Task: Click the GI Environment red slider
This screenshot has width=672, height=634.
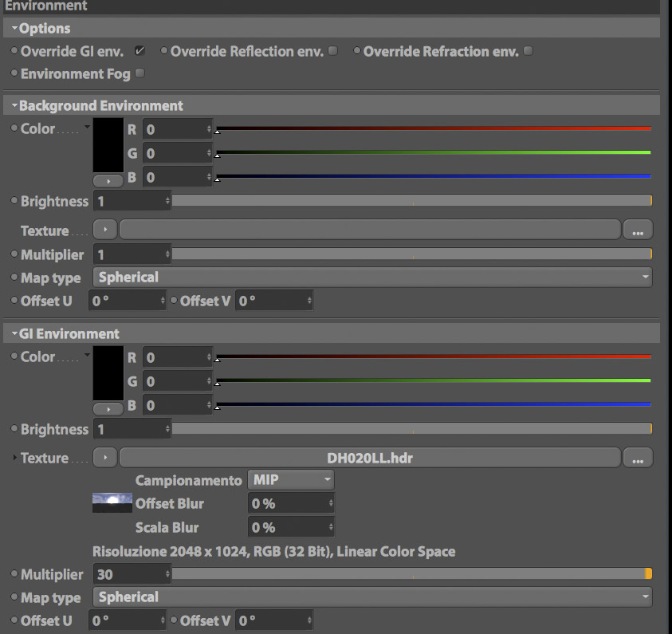Action: [x=434, y=356]
